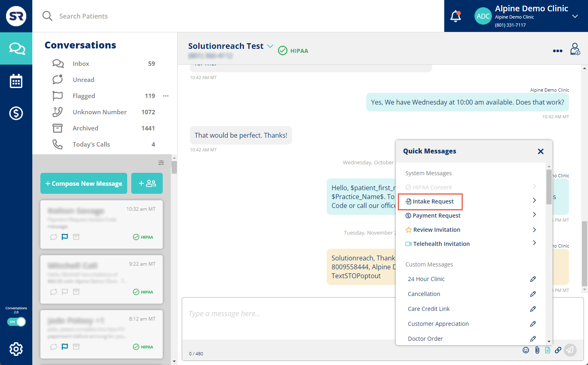Flag the Mitchell Call conversation
This screenshot has width=588, height=365.
pos(65,292)
